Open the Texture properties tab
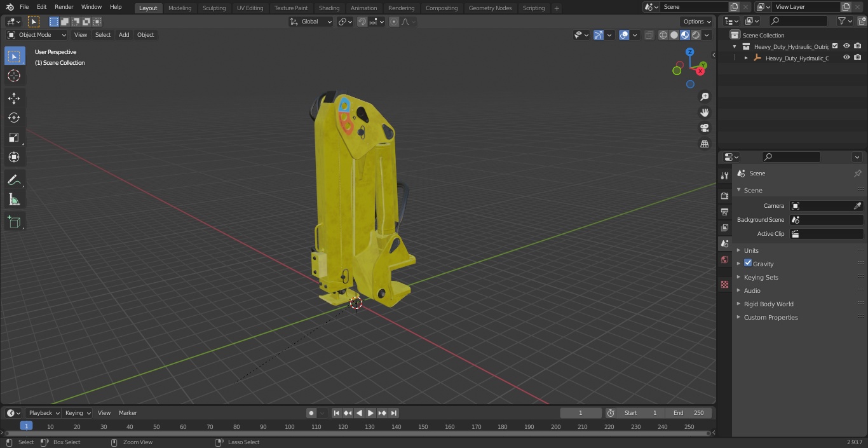This screenshot has width=868, height=448. tap(724, 284)
